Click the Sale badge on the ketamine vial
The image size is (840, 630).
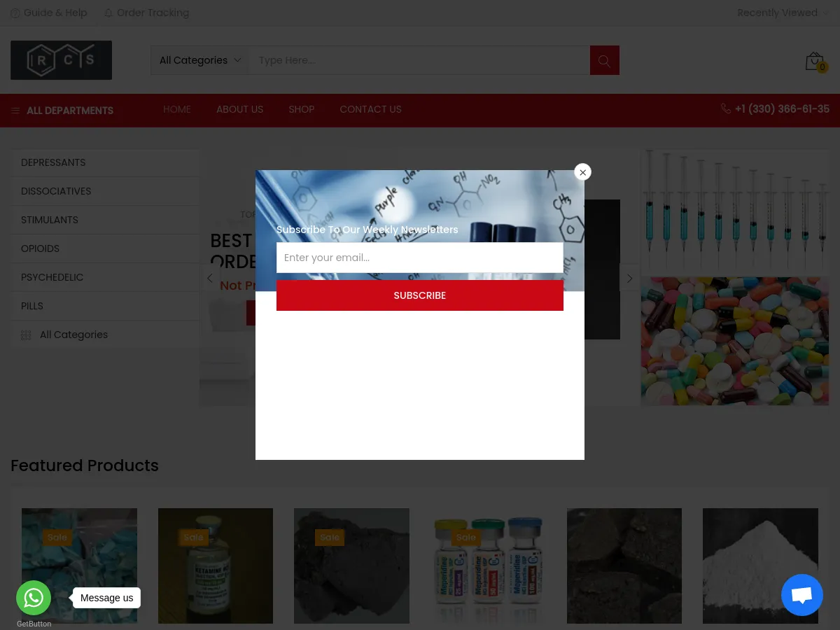tap(193, 538)
